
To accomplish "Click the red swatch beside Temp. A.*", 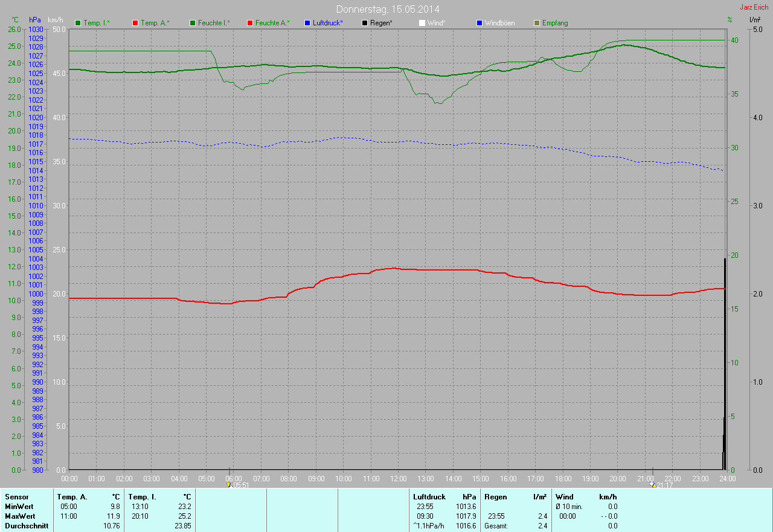I will 135,23.
